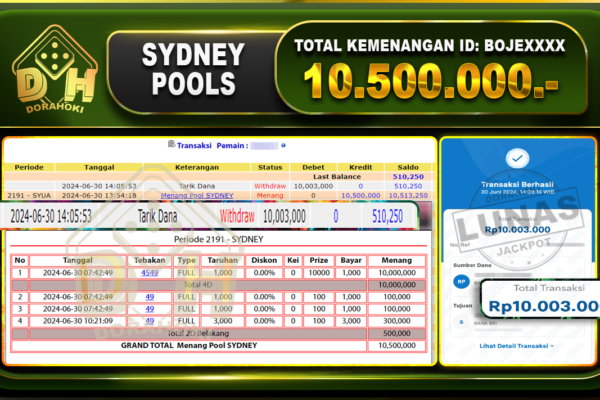Click the 10000 prize value
The height and width of the screenshot is (400, 600).
point(319,273)
